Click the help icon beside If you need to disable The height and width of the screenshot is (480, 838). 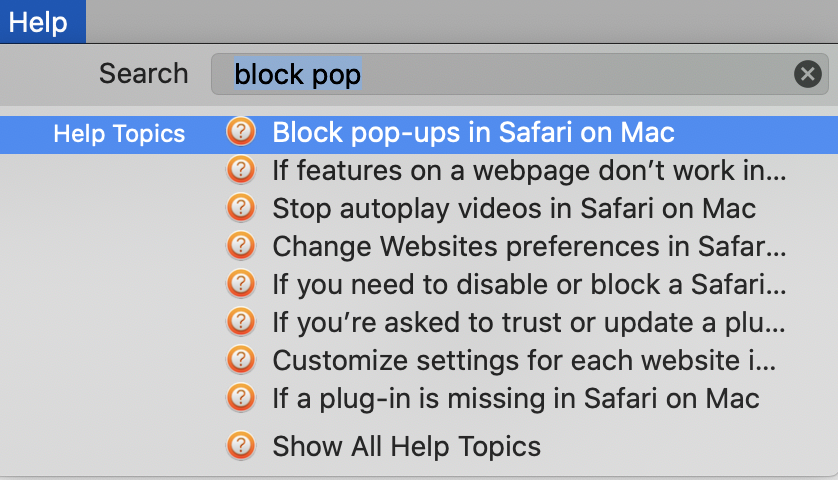click(241, 284)
